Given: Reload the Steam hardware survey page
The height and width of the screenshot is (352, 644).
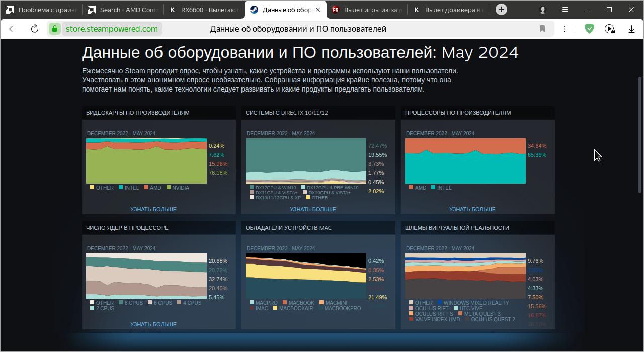Looking at the screenshot, I should pyautogui.click(x=35, y=29).
